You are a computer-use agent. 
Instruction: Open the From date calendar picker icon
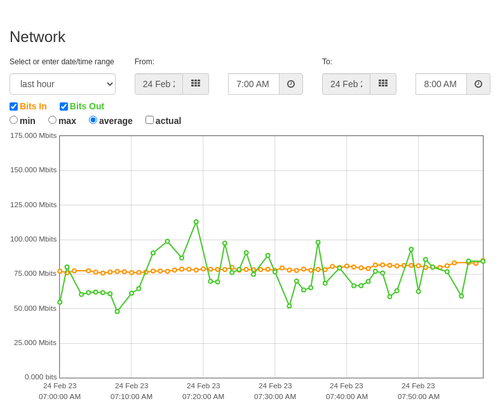[196, 84]
